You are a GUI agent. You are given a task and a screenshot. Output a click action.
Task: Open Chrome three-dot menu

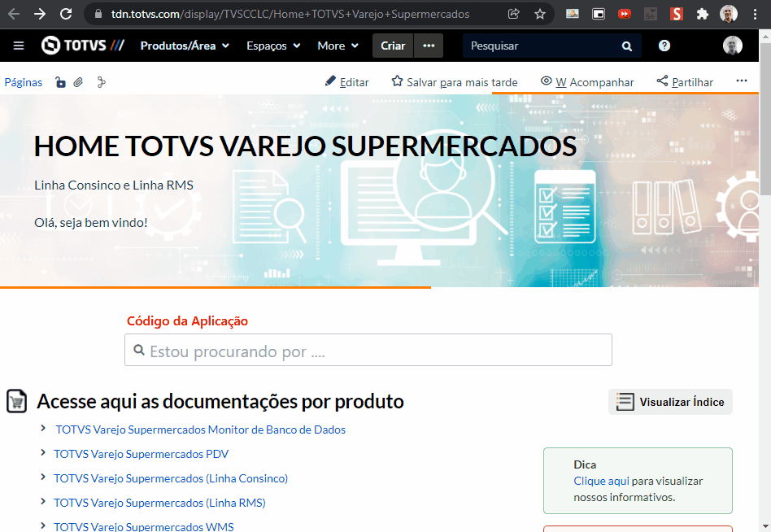pyautogui.click(x=756, y=14)
